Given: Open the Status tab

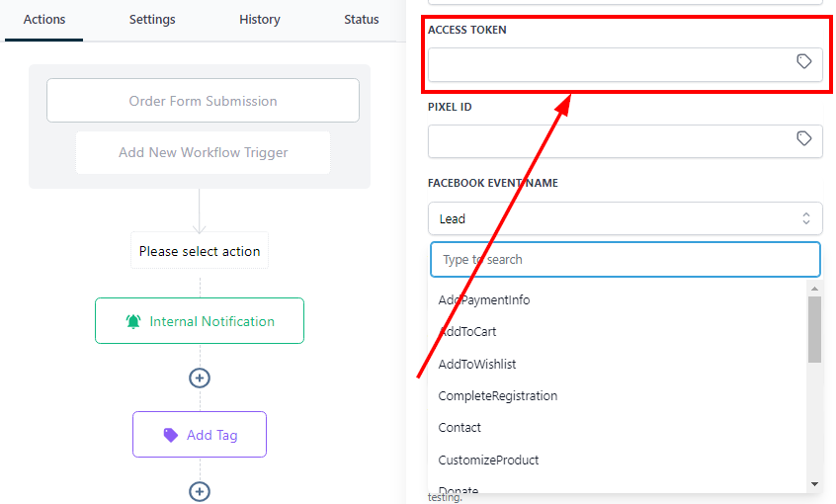Looking at the screenshot, I should [362, 20].
